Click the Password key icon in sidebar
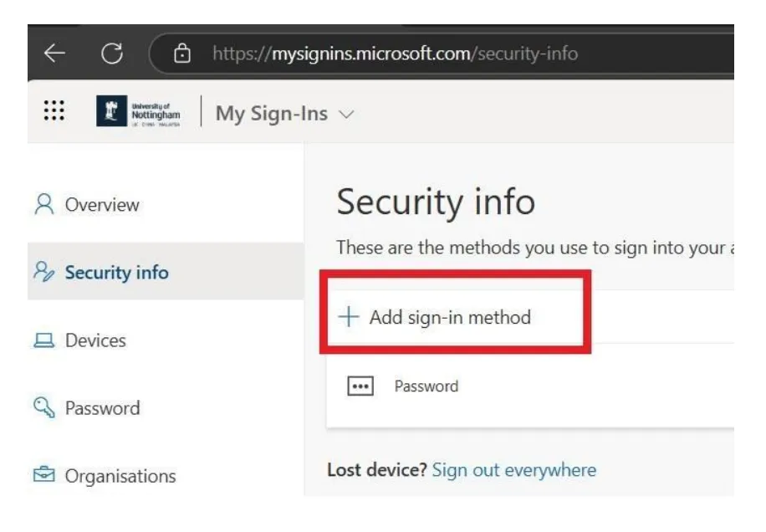The width and height of the screenshot is (766, 532). (x=44, y=407)
